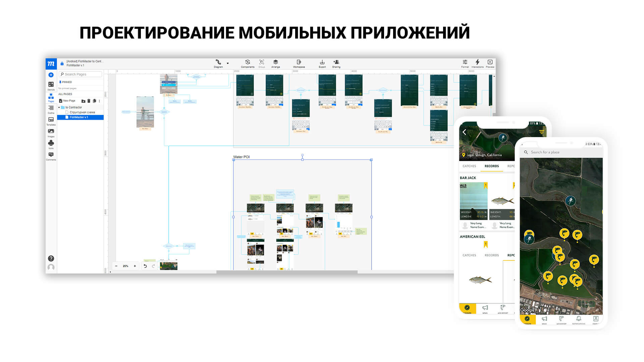
Task: Open the Templates panel
Action: (51, 120)
